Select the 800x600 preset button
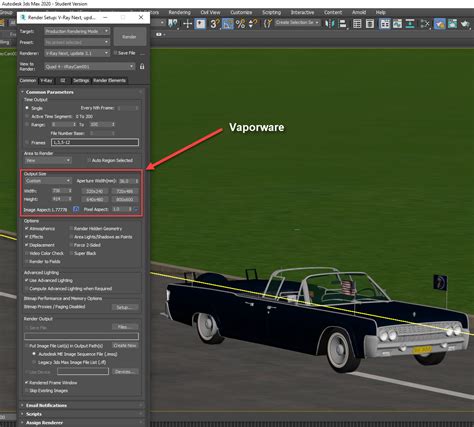Screen dimensions: 474x427 pos(125,199)
